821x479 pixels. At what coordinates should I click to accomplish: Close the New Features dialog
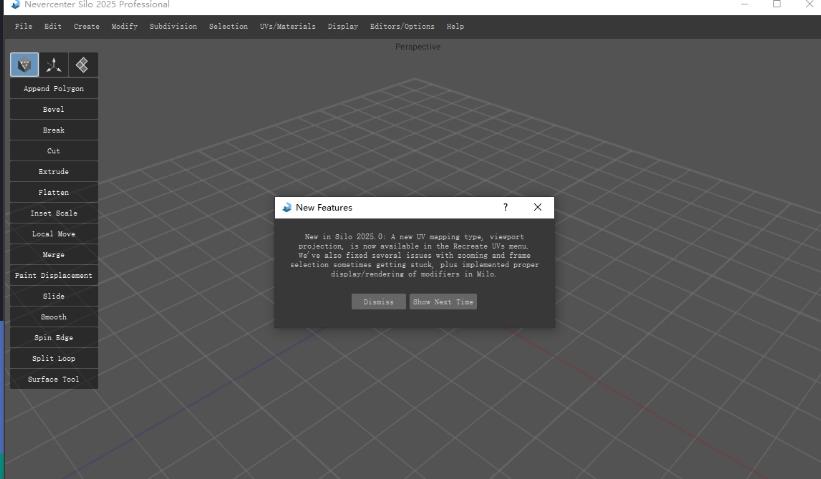pos(537,207)
